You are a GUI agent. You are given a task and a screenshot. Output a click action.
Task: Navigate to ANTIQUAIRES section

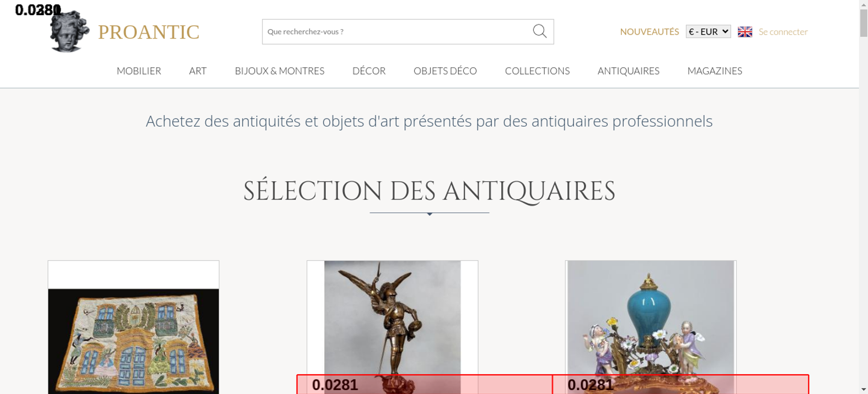click(628, 71)
